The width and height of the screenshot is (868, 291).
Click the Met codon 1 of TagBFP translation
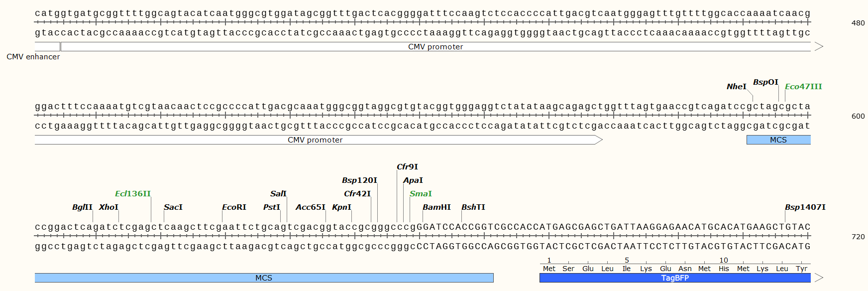pos(549,269)
